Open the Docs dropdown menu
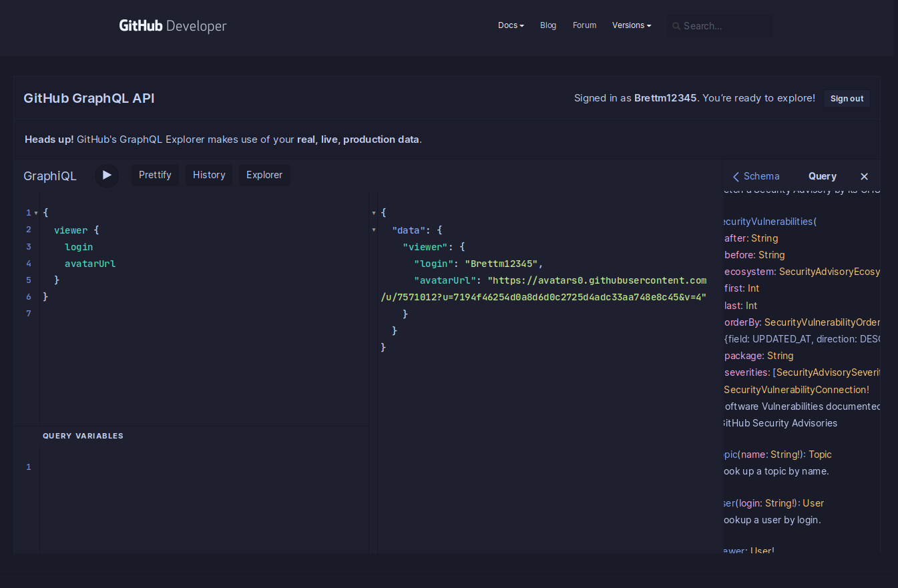The height and width of the screenshot is (588, 898). pyautogui.click(x=511, y=25)
